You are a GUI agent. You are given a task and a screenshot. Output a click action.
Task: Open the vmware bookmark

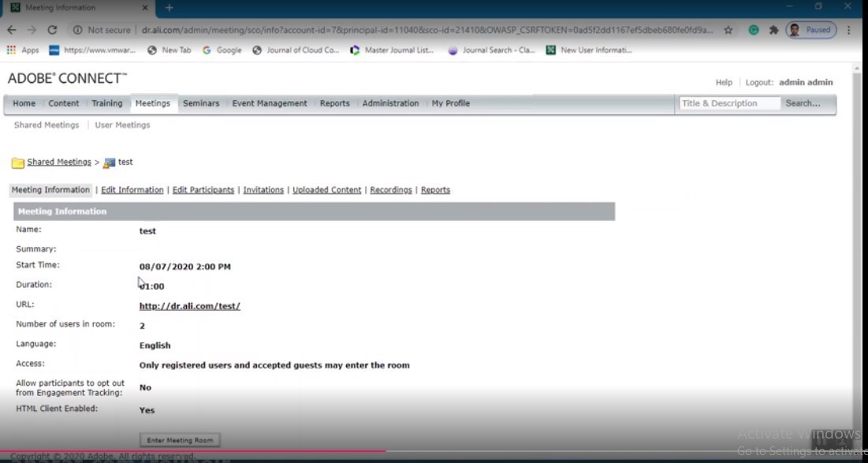coord(92,50)
